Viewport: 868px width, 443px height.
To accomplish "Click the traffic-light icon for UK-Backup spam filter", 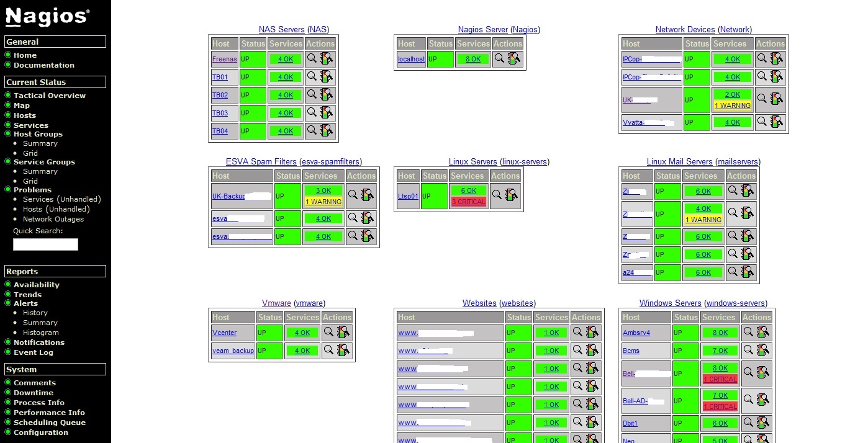I will (x=368, y=195).
